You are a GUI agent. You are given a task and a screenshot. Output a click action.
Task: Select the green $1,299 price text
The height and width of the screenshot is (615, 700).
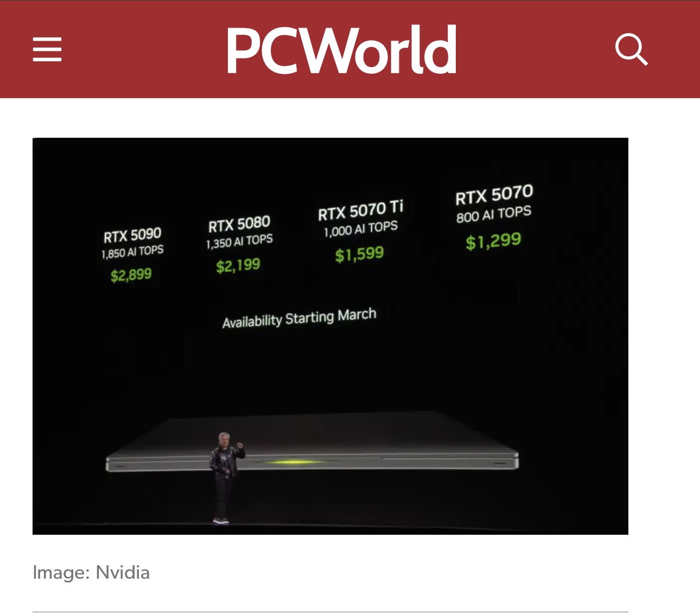pyautogui.click(x=493, y=241)
